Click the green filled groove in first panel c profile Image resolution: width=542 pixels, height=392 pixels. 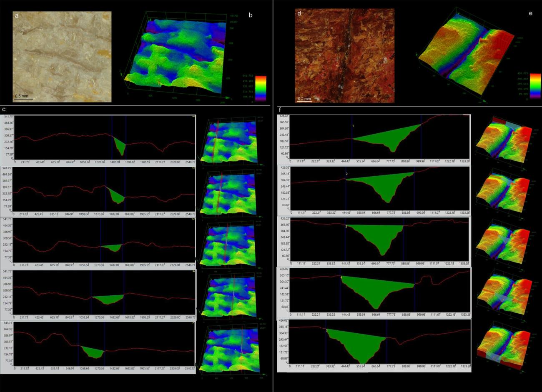click(120, 146)
